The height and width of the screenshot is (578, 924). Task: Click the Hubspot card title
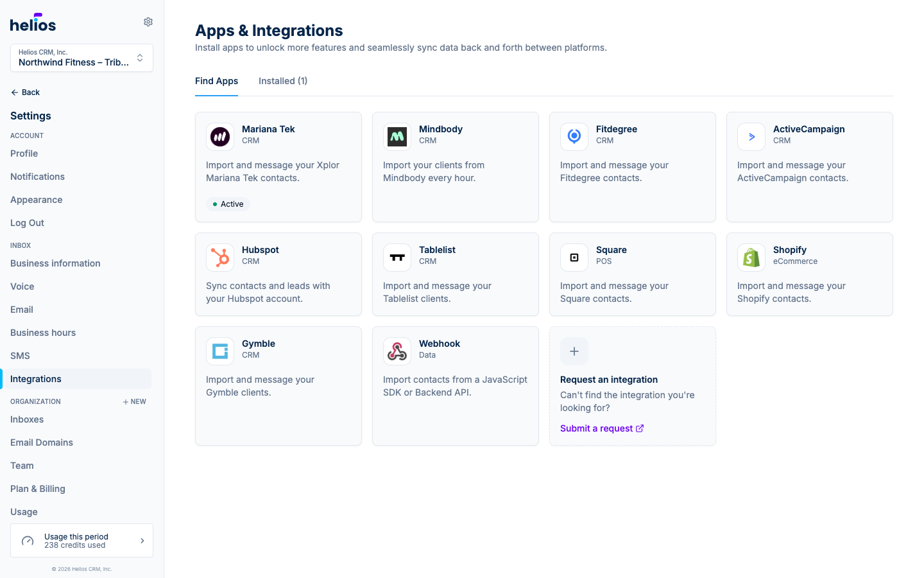point(261,250)
